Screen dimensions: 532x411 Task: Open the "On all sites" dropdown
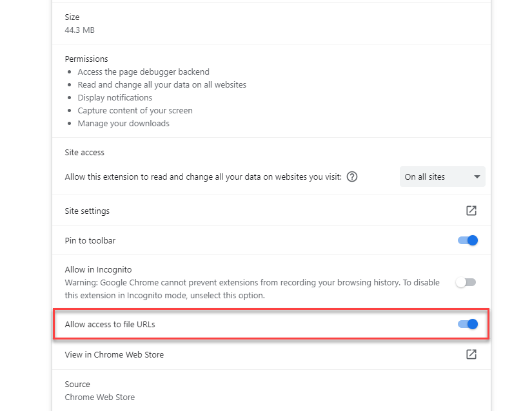tap(442, 177)
